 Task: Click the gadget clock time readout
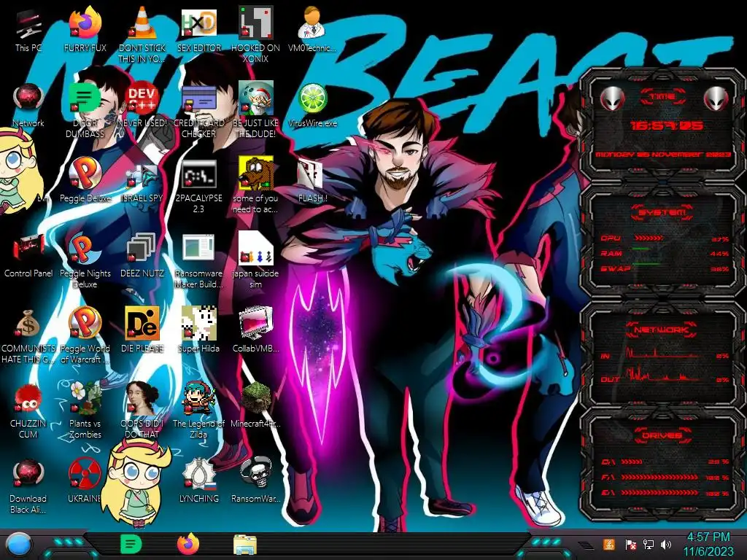click(665, 125)
